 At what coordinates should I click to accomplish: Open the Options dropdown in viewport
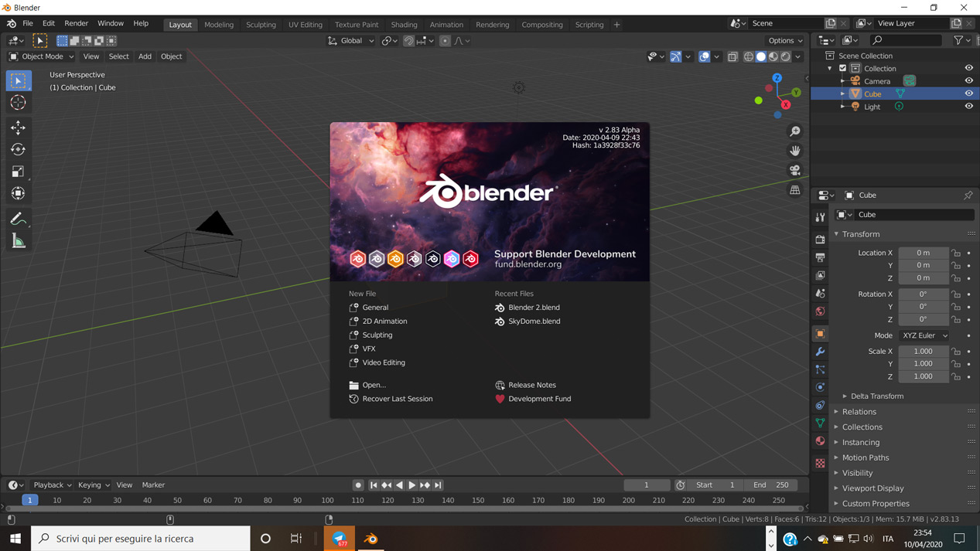click(785, 41)
